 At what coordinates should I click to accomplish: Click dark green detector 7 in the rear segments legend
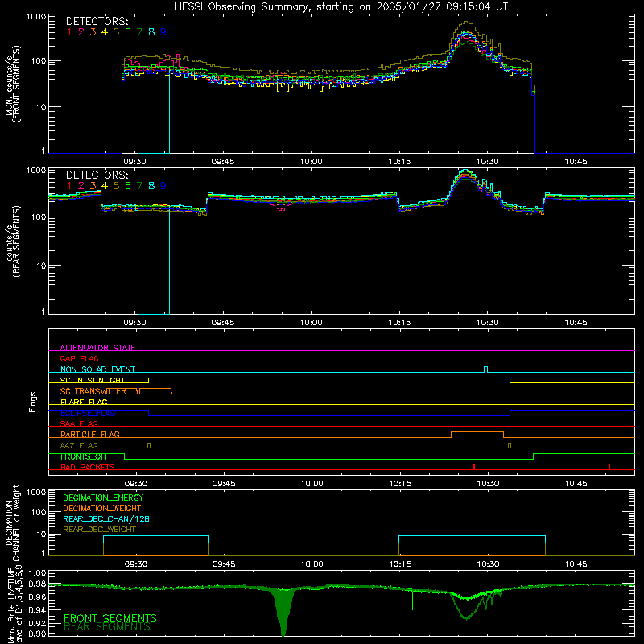pos(139,186)
